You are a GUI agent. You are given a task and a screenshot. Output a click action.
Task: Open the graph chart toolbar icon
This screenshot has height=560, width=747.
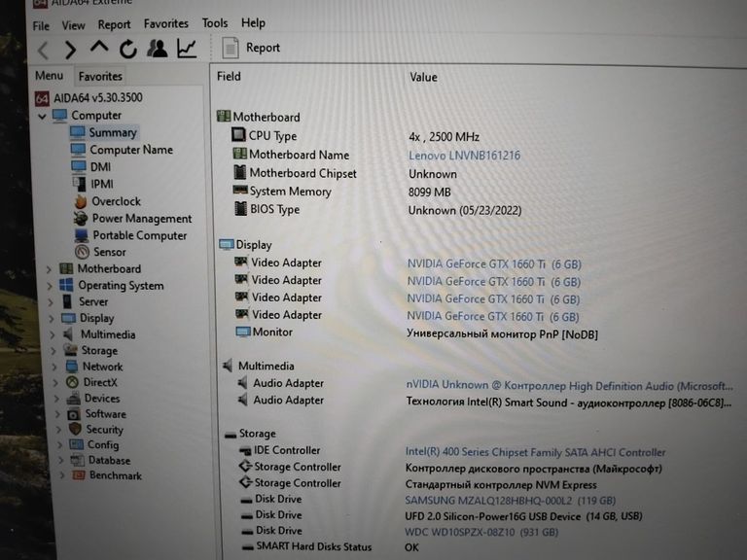[x=187, y=48]
